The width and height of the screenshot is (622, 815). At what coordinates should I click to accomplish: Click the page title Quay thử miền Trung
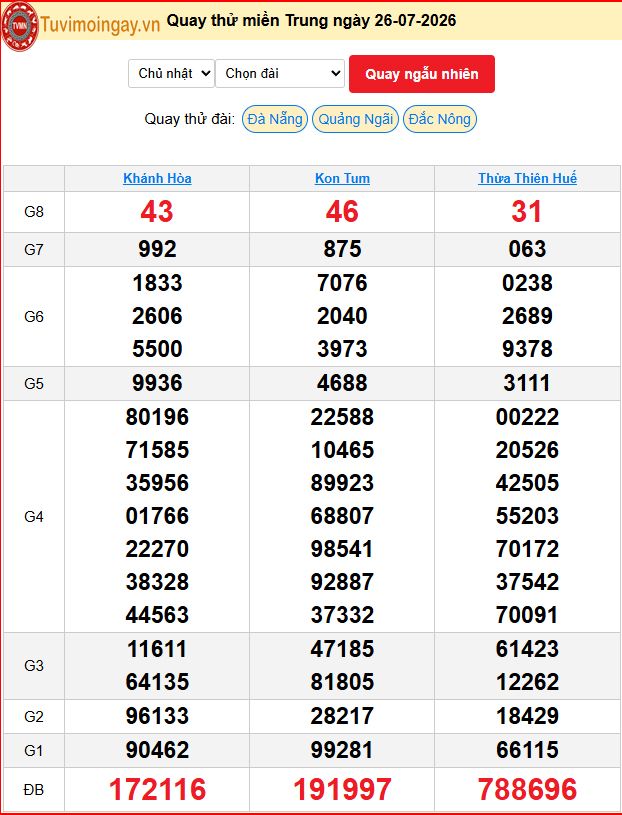268,20
